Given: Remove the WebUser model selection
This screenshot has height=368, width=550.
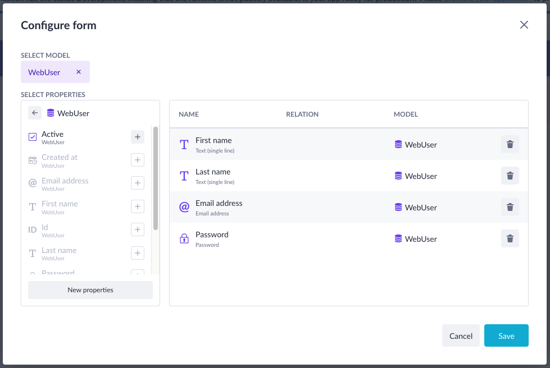Looking at the screenshot, I should 79,72.
